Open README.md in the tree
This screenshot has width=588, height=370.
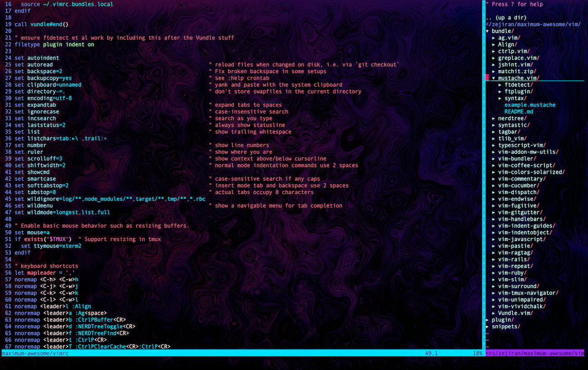tap(519, 112)
